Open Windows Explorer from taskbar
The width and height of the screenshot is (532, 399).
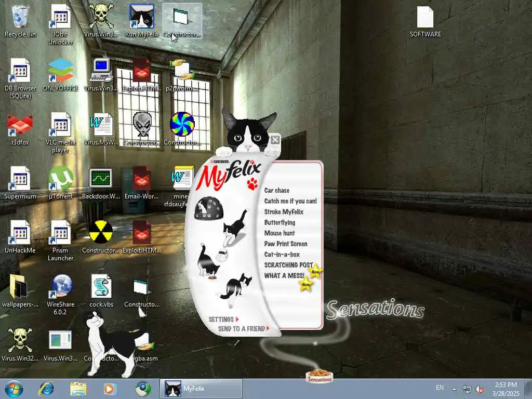point(78,389)
